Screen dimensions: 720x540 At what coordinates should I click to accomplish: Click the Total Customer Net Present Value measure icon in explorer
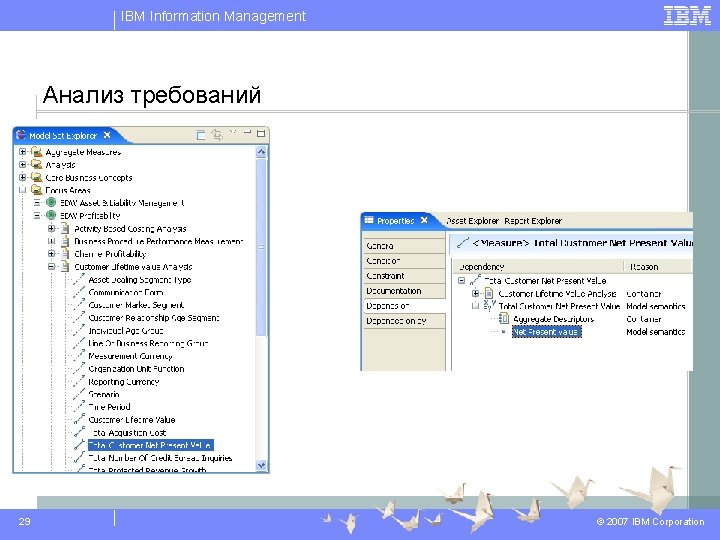tap(79, 444)
